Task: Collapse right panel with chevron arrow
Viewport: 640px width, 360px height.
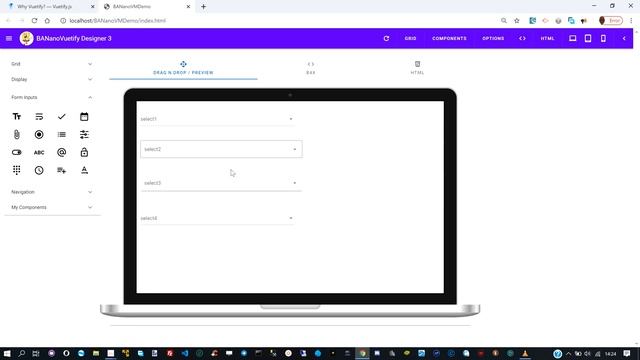Action: [x=624, y=38]
